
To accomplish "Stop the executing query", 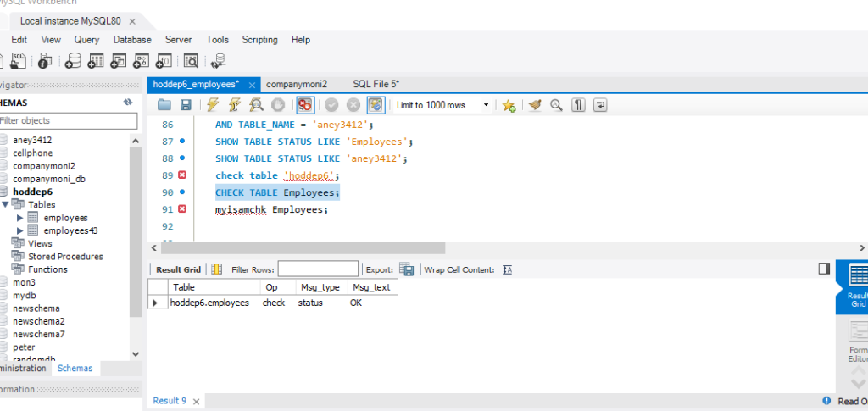I will [278, 105].
